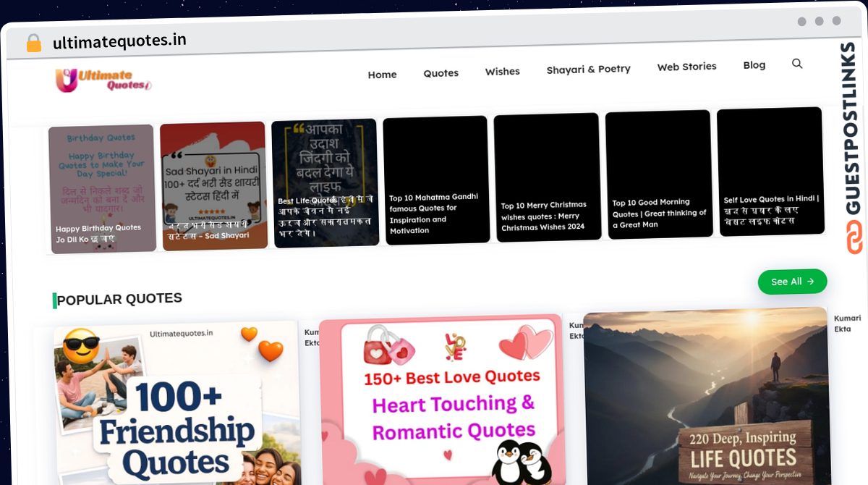Open Self Love Quotes in Hindi card

coord(770,172)
